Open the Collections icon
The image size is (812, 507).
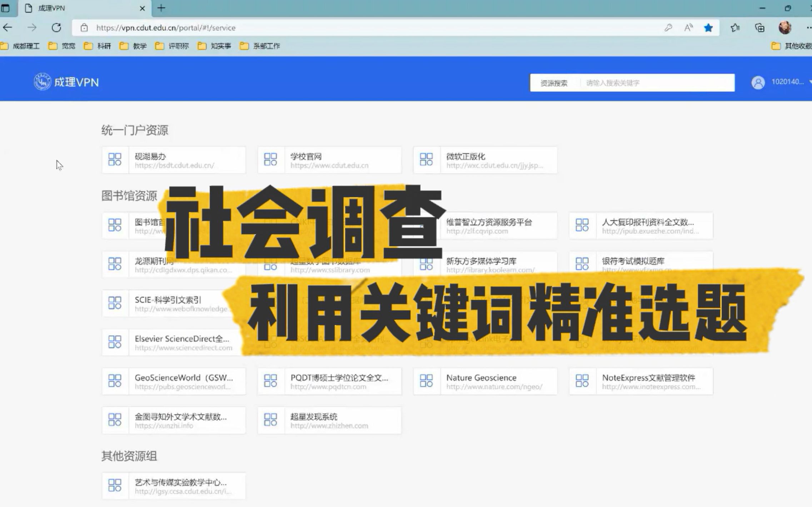759,27
